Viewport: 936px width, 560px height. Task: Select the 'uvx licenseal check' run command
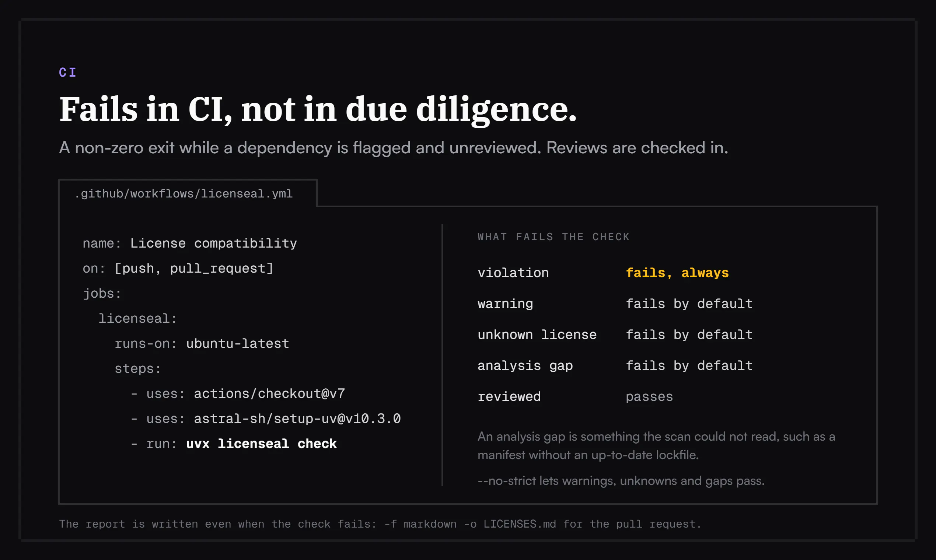(261, 444)
